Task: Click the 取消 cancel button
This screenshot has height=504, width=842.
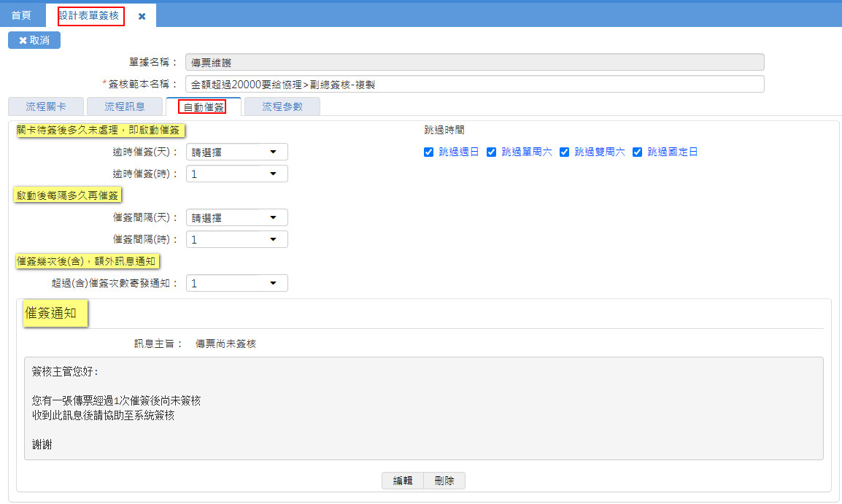Action: pyautogui.click(x=34, y=40)
